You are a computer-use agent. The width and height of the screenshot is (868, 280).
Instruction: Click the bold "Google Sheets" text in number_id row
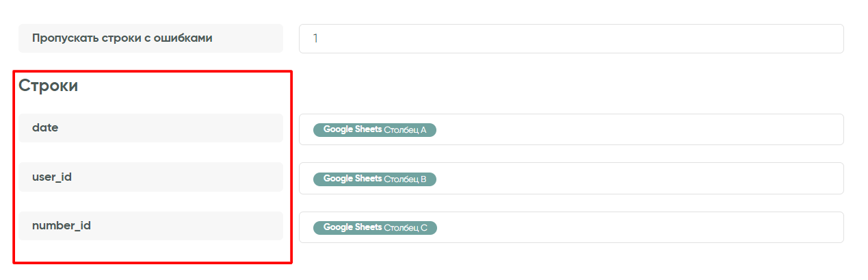[352, 227]
